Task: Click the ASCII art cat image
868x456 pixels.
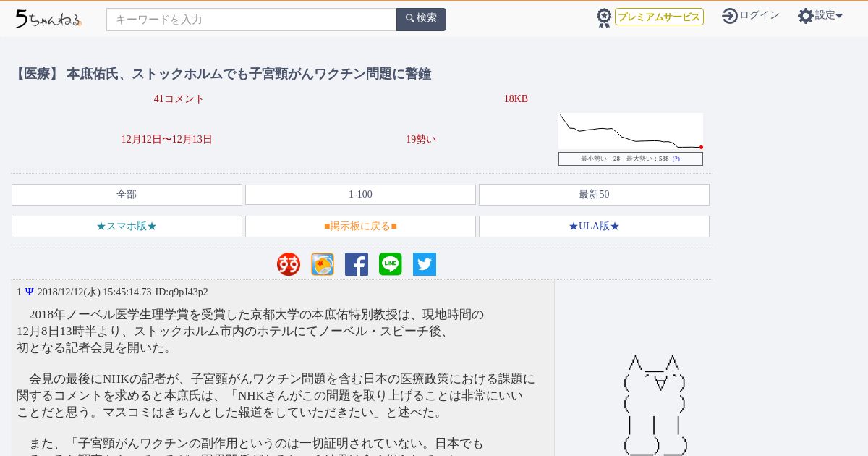Action: 655,404
